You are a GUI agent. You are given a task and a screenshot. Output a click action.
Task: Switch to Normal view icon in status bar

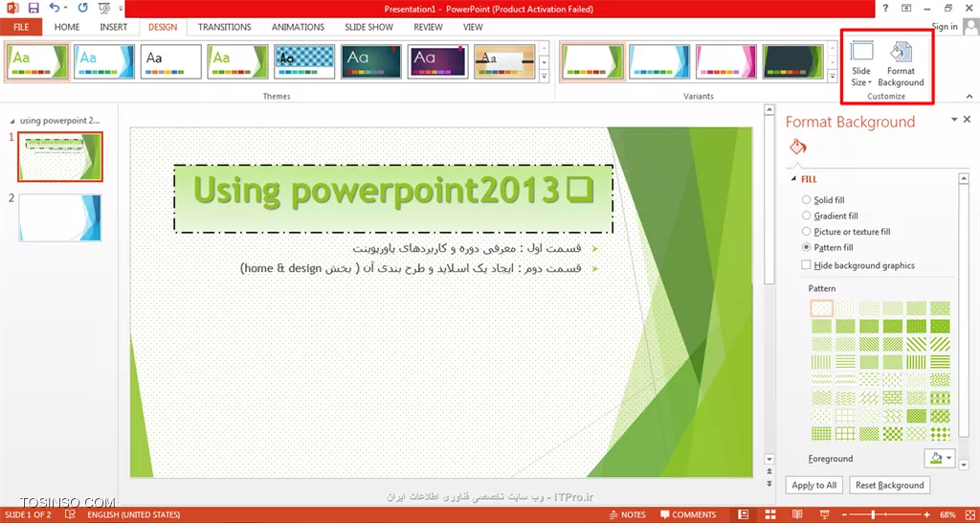[x=743, y=514]
